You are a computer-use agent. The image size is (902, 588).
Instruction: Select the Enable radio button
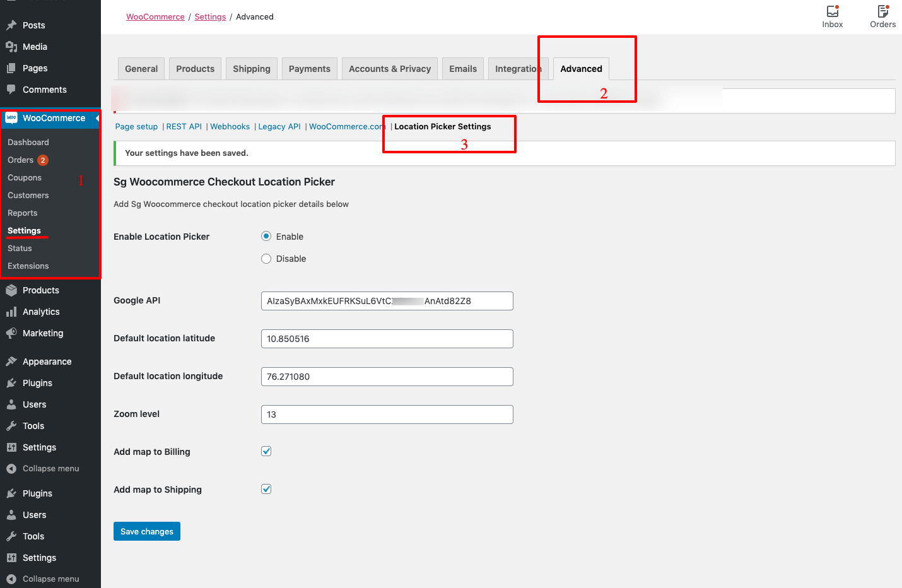coord(266,236)
